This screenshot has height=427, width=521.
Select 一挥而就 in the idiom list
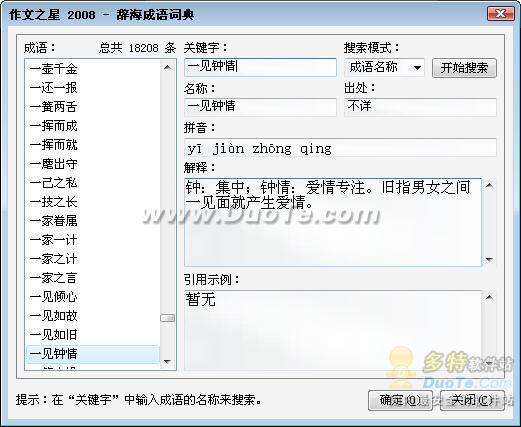pyautogui.click(x=93, y=145)
